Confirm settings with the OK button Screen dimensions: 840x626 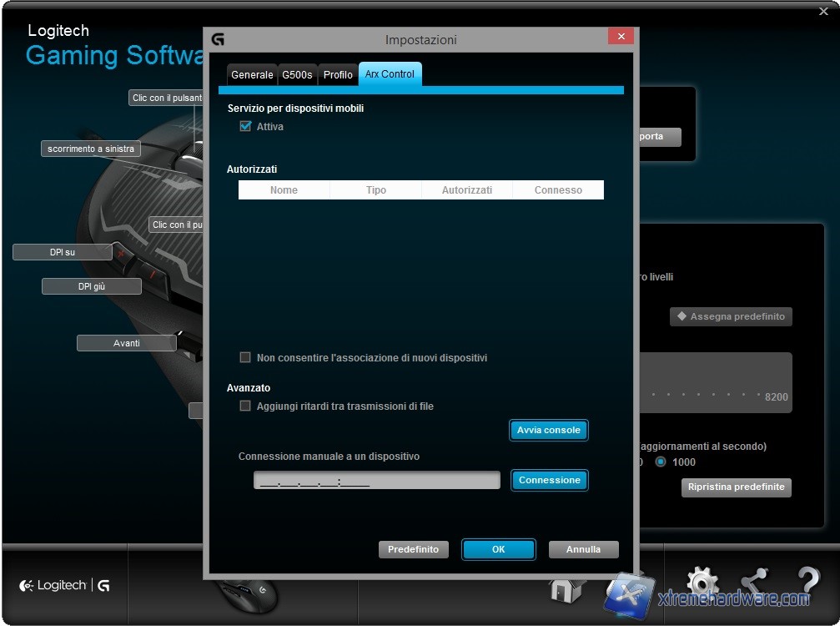coord(498,549)
